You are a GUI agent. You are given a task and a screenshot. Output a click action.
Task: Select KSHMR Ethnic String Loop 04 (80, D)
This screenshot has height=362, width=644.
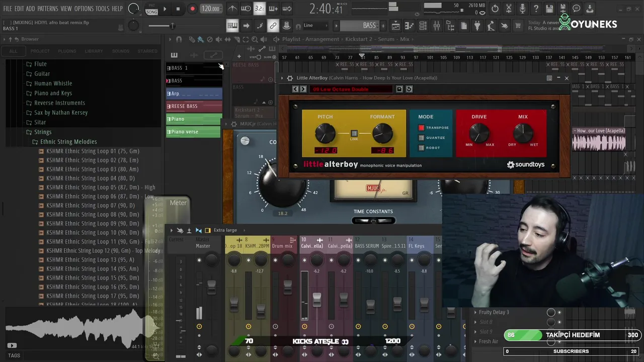click(x=91, y=178)
